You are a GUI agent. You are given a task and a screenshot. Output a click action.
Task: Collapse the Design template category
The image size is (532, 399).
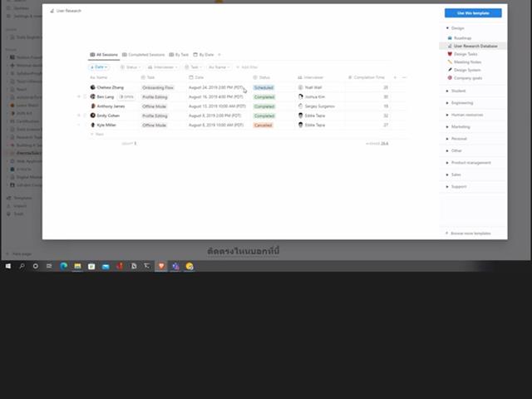point(447,28)
